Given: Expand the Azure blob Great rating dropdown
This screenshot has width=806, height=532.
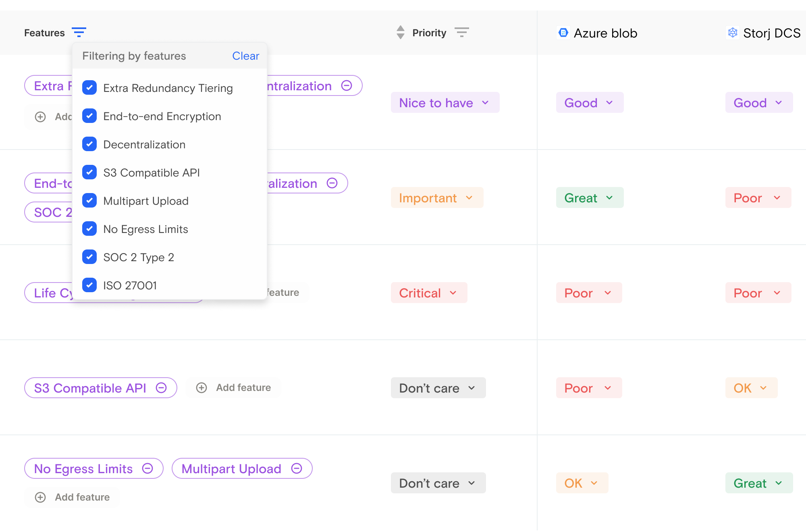Looking at the screenshot, I should [589, 198].
